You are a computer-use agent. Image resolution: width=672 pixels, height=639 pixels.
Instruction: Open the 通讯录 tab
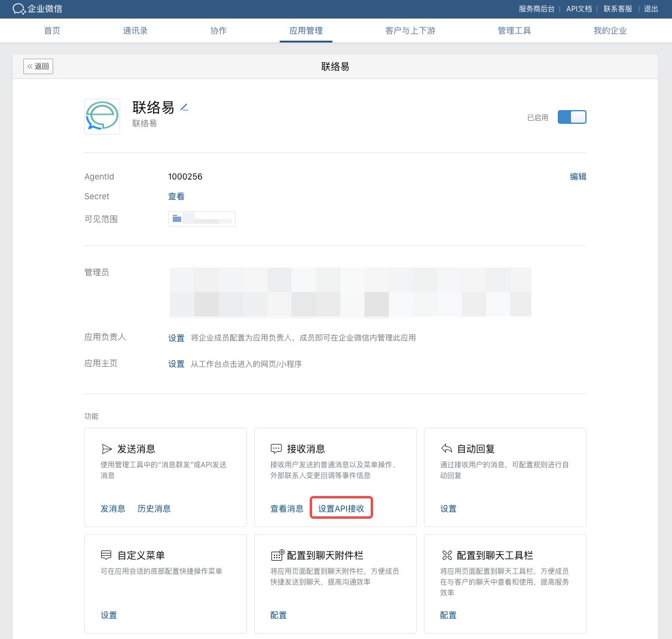[135, 31]
